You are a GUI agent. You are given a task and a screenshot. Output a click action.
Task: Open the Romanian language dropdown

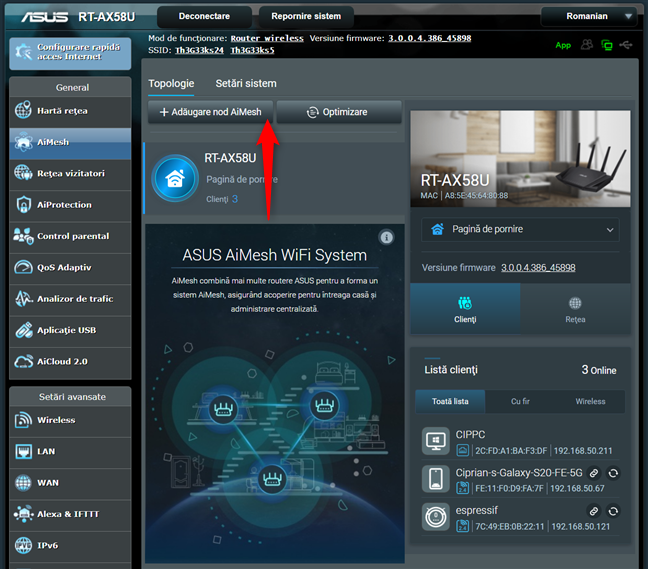[589, 17]
